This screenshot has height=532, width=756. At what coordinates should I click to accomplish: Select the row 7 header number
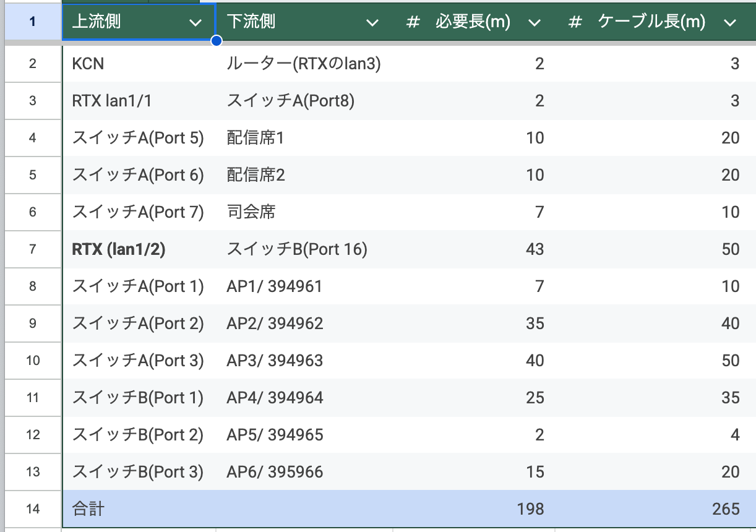[x=32, y=249]
